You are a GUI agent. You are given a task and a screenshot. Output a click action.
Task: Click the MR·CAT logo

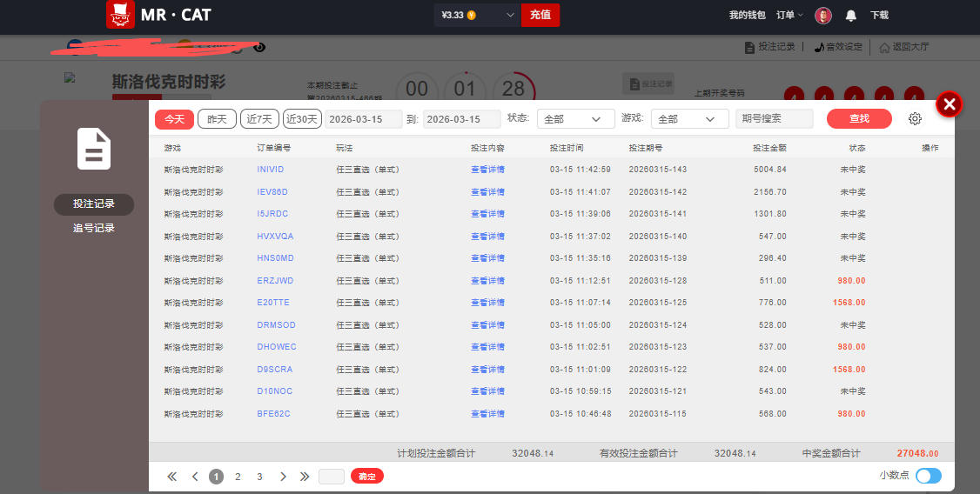click(x=158, y=15)
